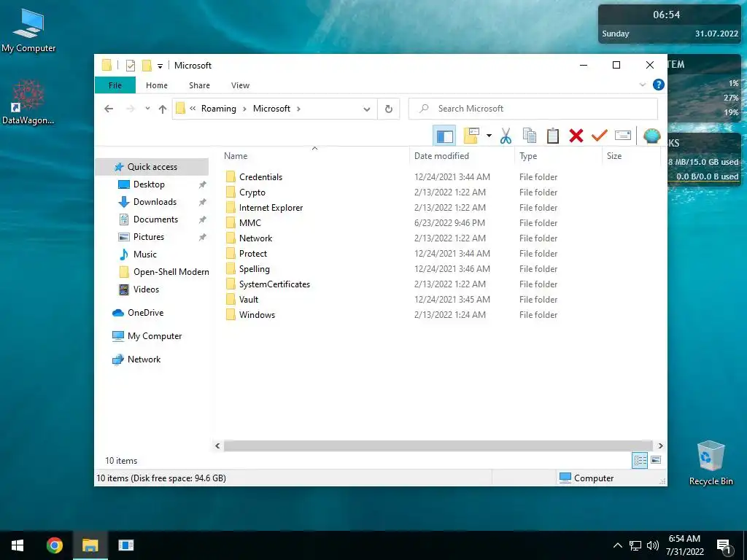Click the Paste clipboard icon in toolbar
The image size is (747, 560).
(553, 136)
